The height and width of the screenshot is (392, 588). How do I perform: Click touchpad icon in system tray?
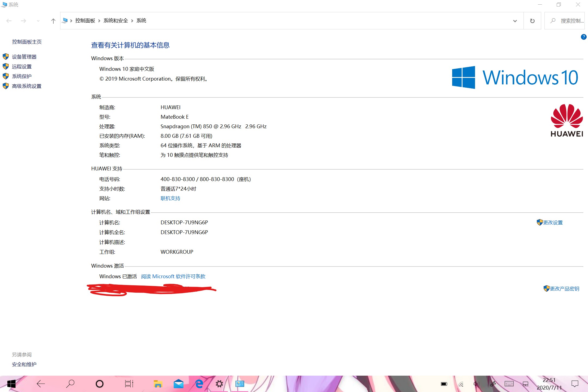click(526, 384)
